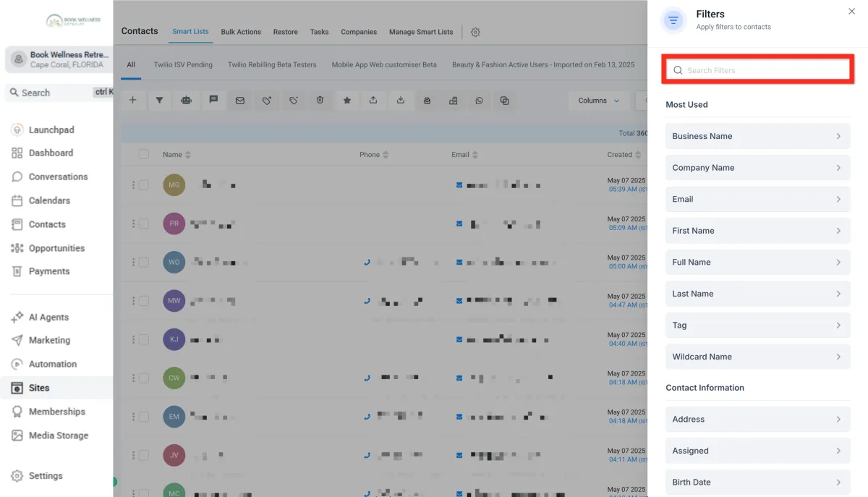868x497 pixels.
Task: Expand the Last Name filter
Action: coord(757,294)
